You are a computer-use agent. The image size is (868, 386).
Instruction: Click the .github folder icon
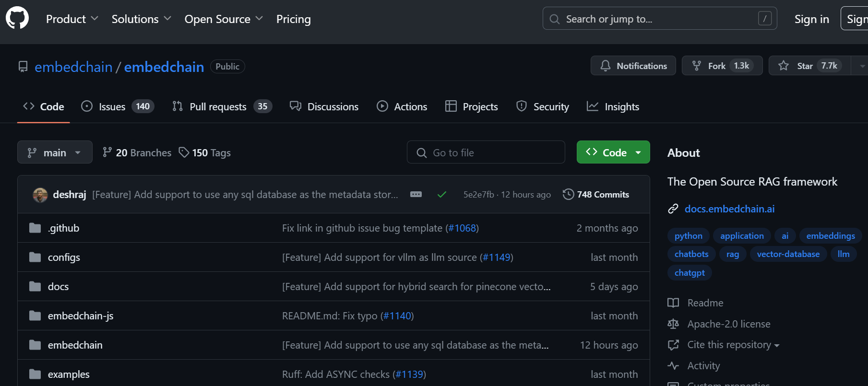click(x=35, y=228)
